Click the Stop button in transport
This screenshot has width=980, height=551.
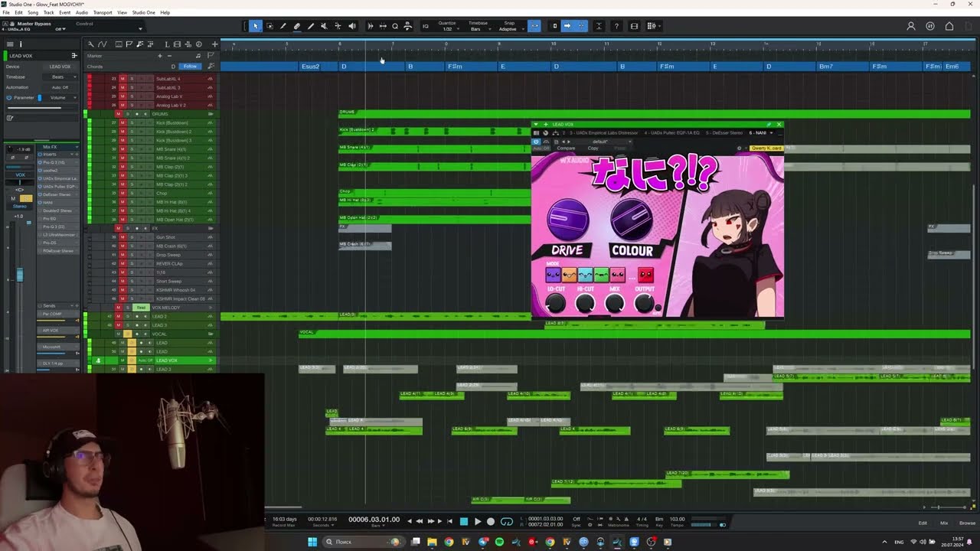click(463, 522)
